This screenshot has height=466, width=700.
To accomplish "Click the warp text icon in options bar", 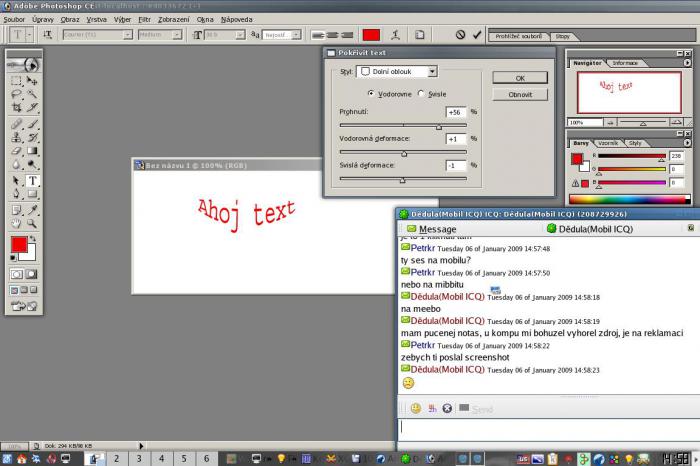I will pyautogui.click(x=395, y=35).
